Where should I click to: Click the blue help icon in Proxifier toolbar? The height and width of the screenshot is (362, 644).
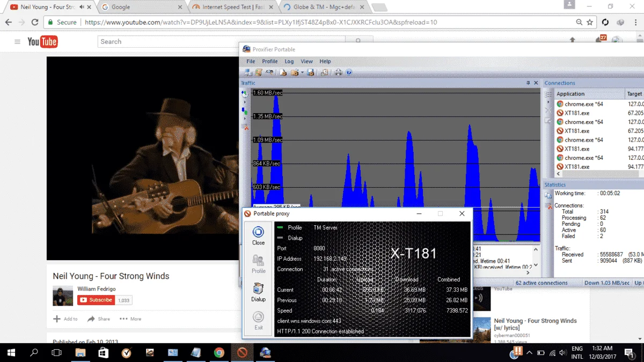click(x=349, y=72)
